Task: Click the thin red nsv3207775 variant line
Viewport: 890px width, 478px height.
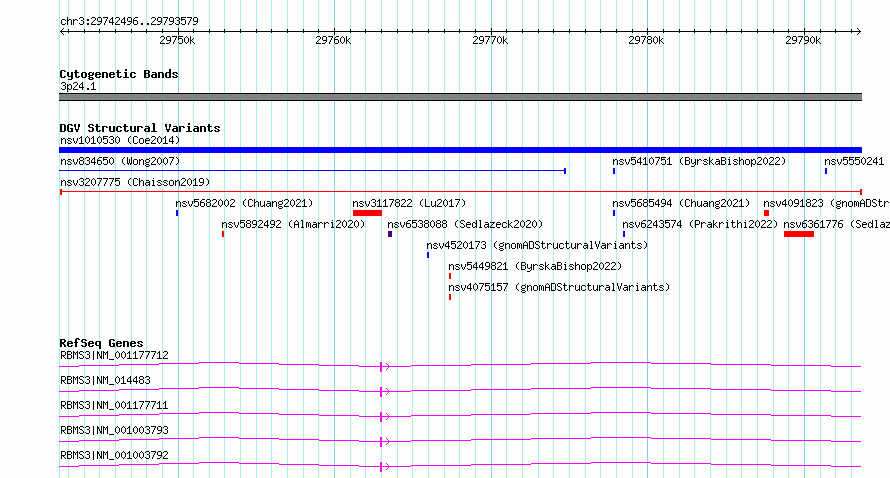Action: [x=460, y=192]
